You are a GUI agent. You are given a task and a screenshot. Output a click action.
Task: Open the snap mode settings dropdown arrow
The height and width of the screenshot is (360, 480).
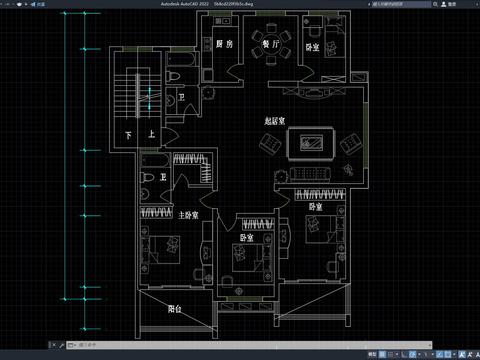(397, 354)
